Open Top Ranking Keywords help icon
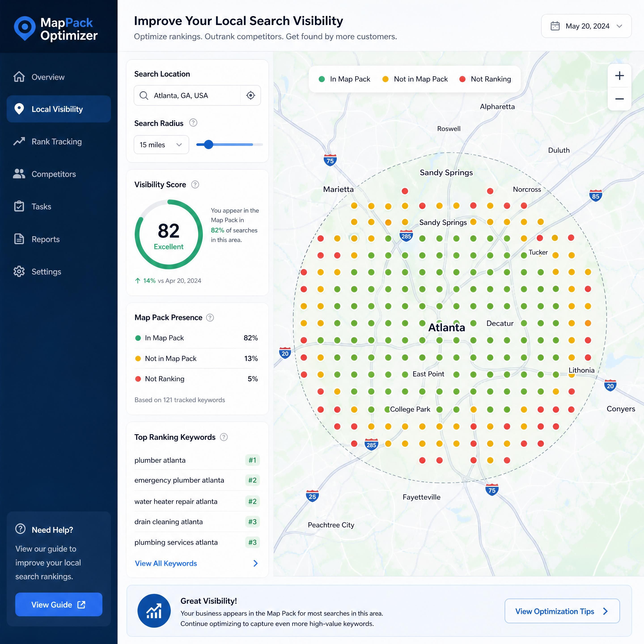The height and width of the screenshot is (644, 644). click(224, 437)
